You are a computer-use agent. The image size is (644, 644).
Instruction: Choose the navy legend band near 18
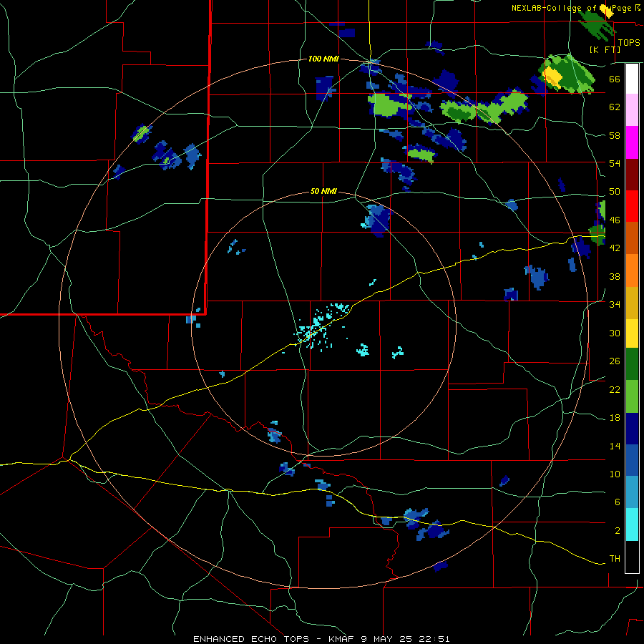click(632, 429)
